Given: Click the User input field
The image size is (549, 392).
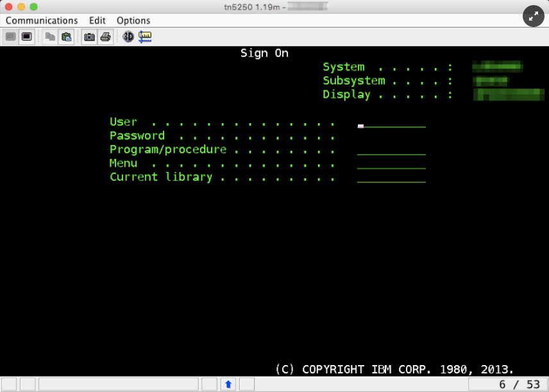Looking at the screenshot, I should 391,123.
